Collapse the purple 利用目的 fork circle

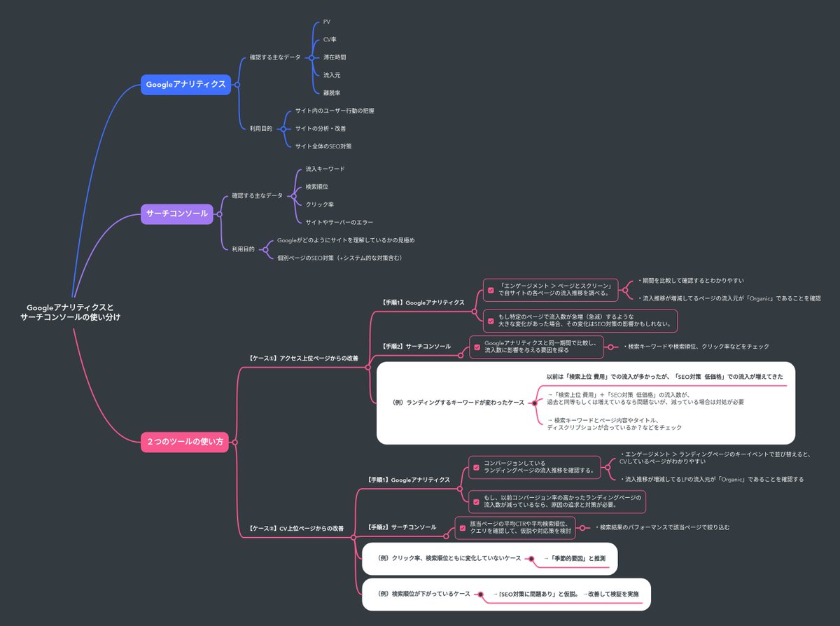pos(265,249)
